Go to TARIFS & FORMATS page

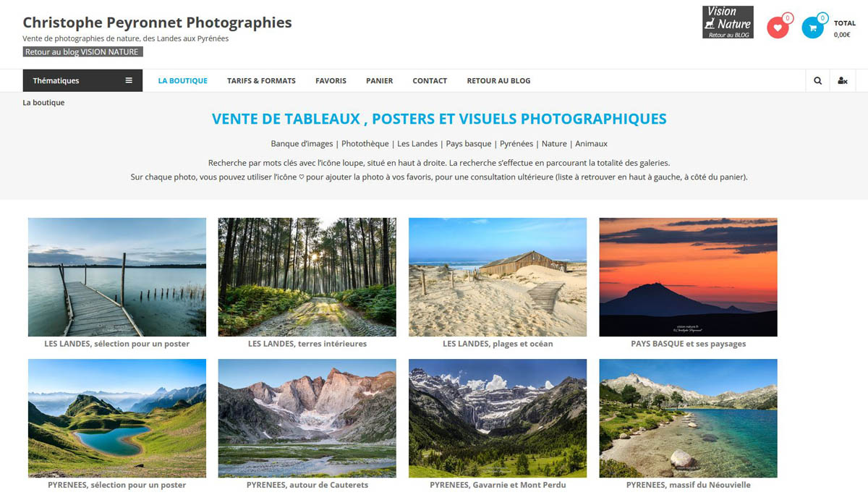point(261,80)
